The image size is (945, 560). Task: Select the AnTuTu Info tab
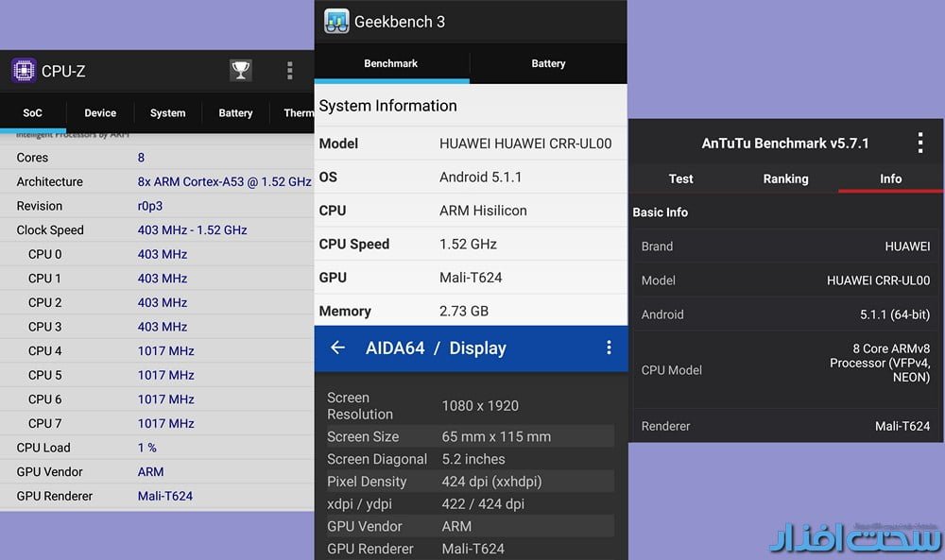(890, 178)
